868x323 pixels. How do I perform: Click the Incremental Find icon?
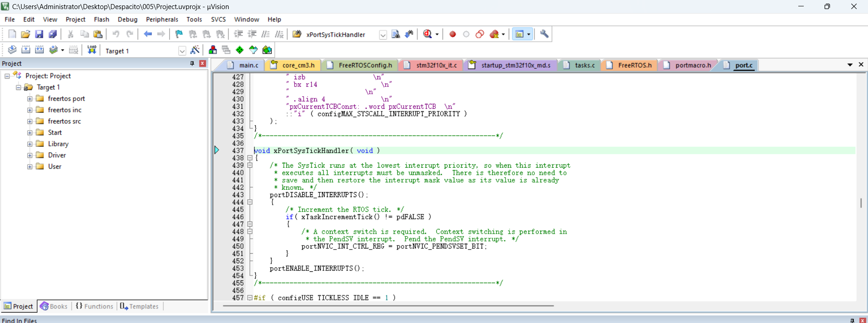coord(409,34)
